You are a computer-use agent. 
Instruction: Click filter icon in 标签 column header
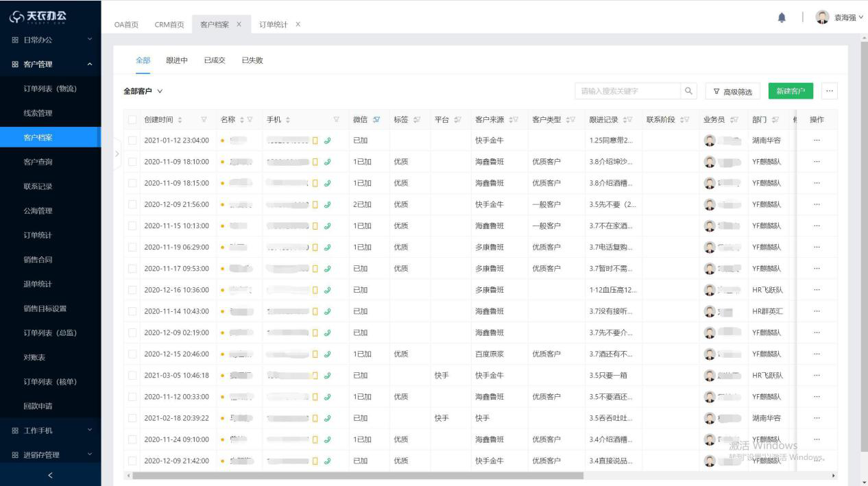pos(417,120)
